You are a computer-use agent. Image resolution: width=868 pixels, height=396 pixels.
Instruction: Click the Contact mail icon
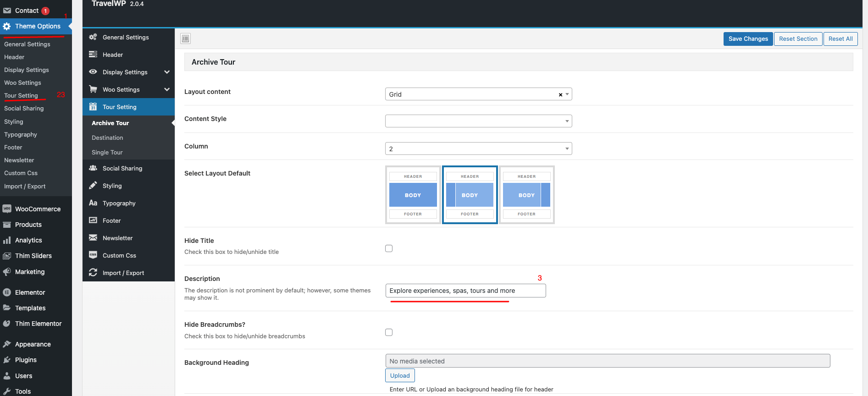7,11
